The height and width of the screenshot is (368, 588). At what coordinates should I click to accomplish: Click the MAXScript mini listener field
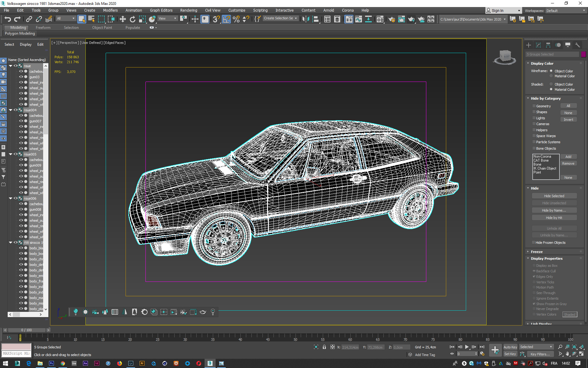pyautogui.click(x=16, y=354)
